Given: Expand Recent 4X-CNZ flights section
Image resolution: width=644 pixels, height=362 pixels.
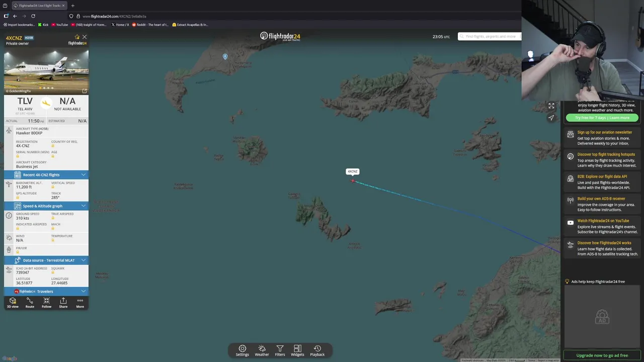Looking at the screenshot, I should coord(46,175).
